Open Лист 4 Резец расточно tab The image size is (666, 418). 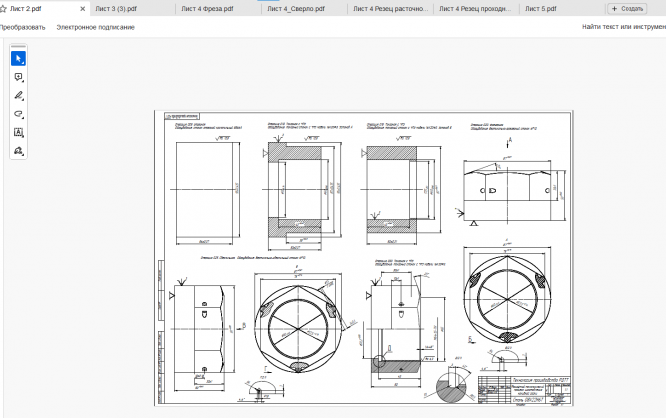tap(390, 8)
